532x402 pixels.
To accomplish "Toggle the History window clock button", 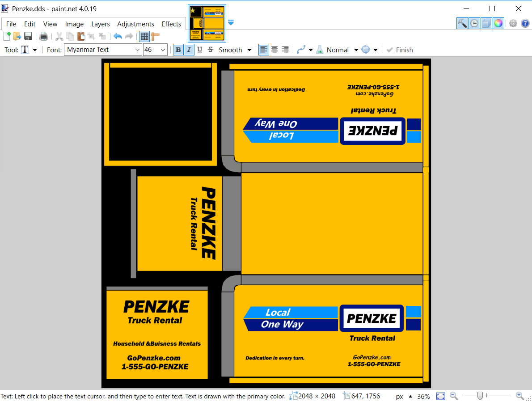I will click(474, 23).
